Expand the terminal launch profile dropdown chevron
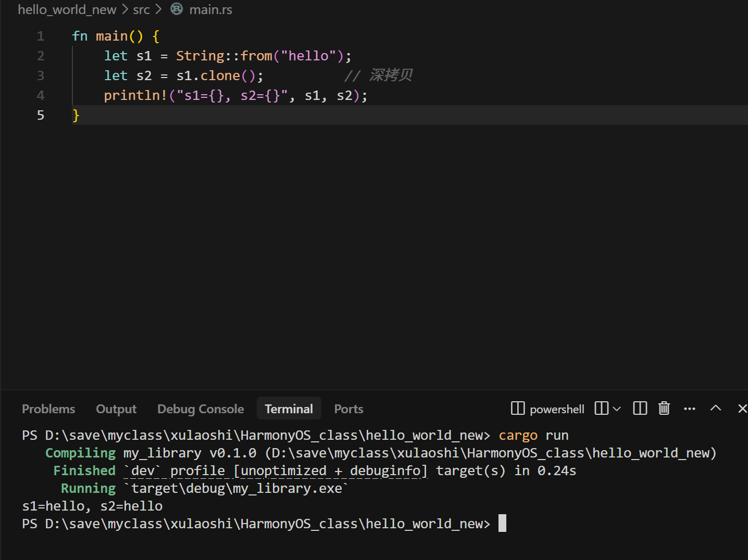Image resolution: width=748 pixels, height=560 pixels. 617,409
